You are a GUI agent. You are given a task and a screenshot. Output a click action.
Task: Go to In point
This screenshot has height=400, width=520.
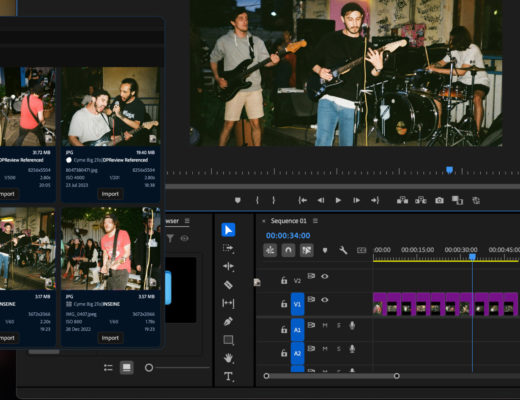[x=303, y=200]
